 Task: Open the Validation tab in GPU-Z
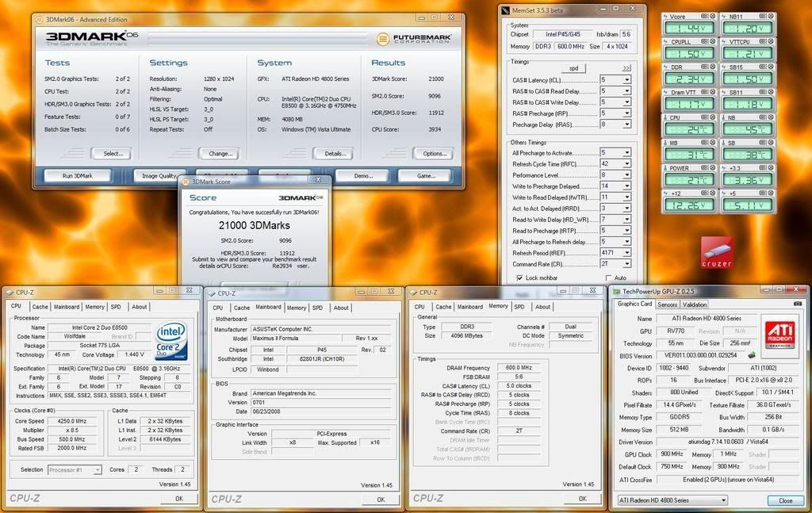pos(695,304)
